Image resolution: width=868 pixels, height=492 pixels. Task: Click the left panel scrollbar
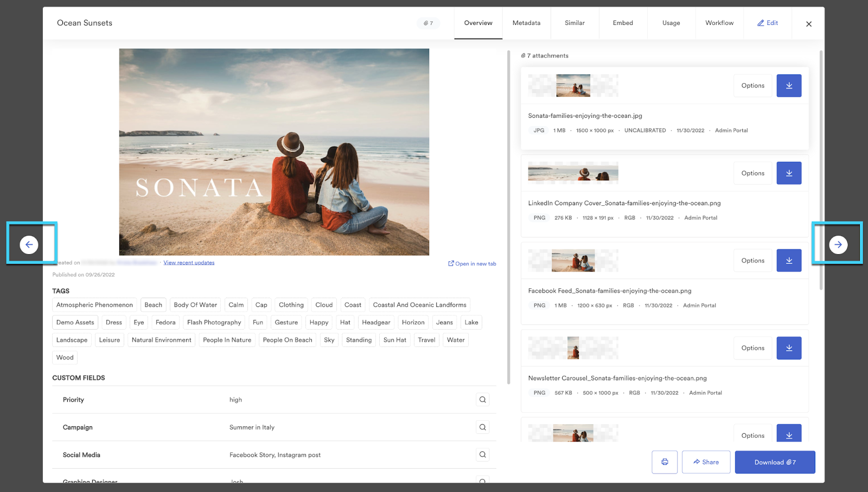[508, 217]
